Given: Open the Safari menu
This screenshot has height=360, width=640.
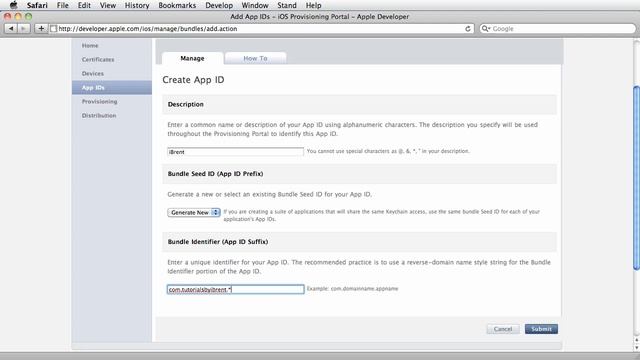Looking at the screenshot, I should (x=37, y=5).
